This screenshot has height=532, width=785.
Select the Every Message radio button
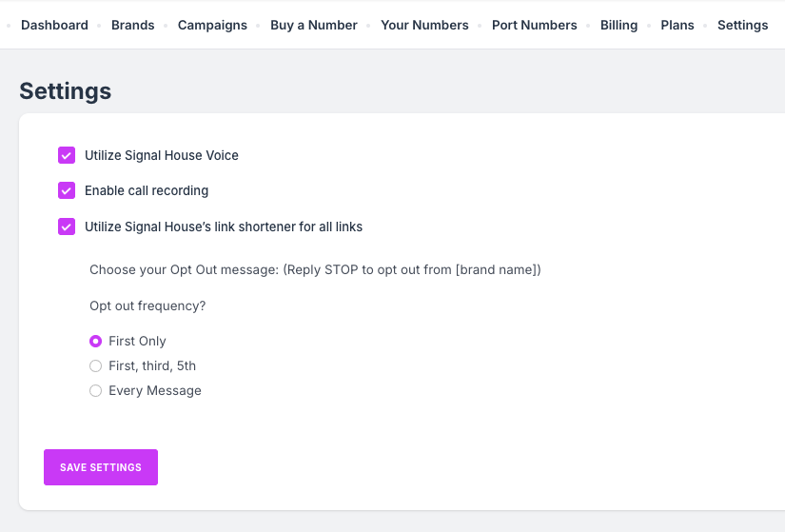click(95, 390)
